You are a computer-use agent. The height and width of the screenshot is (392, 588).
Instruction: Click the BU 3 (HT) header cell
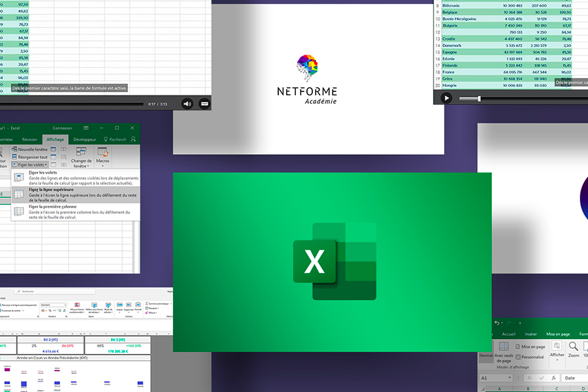[x=118, y=340]
